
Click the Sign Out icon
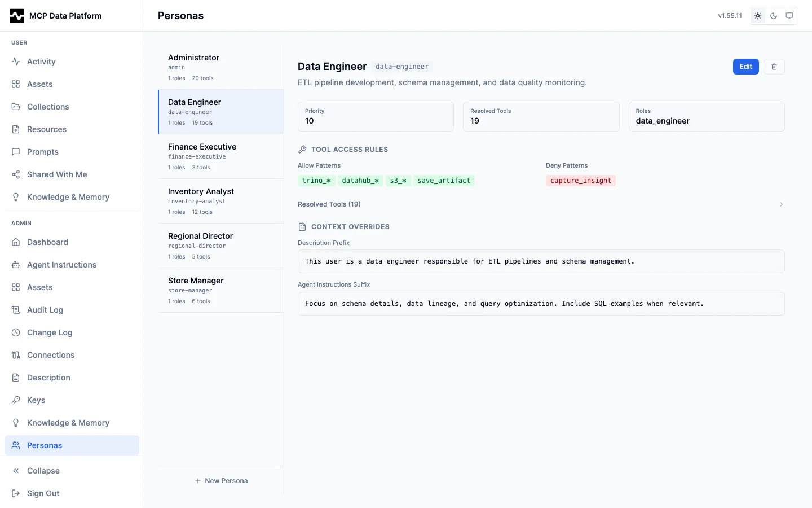[x=16, y=493]
